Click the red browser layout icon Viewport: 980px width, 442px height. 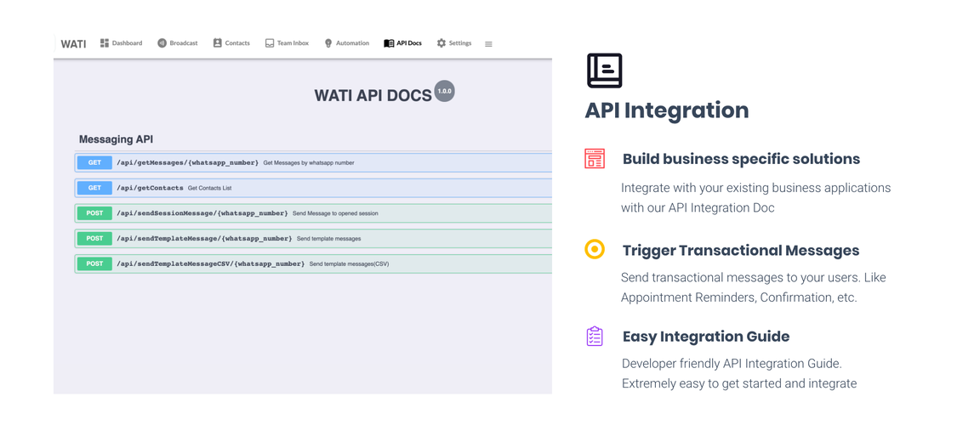point(595,159)
